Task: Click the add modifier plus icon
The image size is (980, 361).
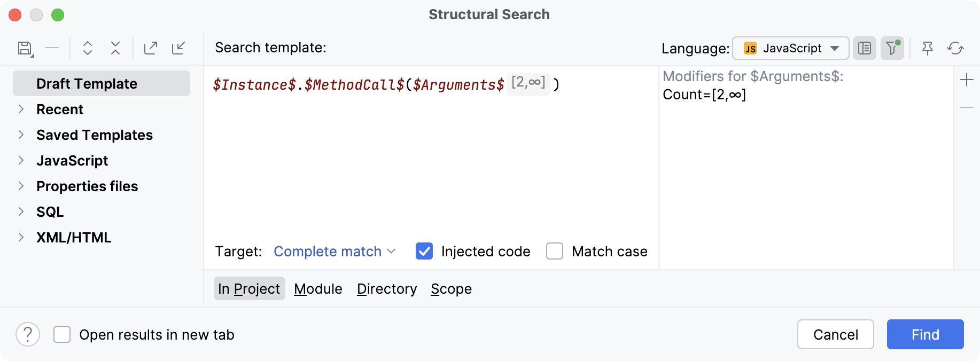Action: pyautogui.click(x=967, y=80)
